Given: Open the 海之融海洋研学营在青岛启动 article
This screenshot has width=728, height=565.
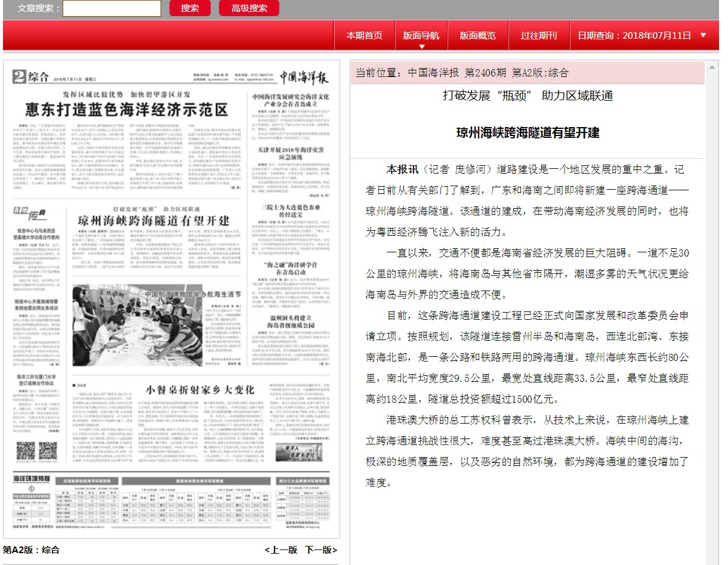Looking at the screenshot, I should click(291, 268).
